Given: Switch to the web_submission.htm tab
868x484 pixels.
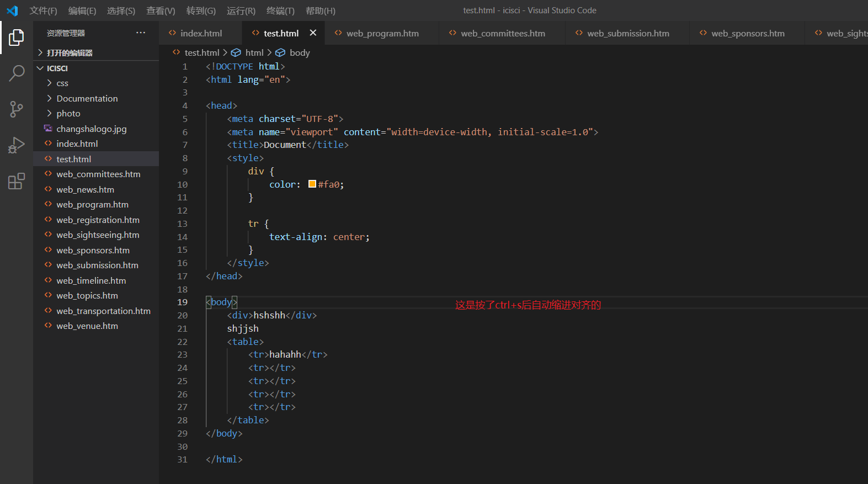Looking at the screenshot, I should pyautogui.click(x=627, y=33).
